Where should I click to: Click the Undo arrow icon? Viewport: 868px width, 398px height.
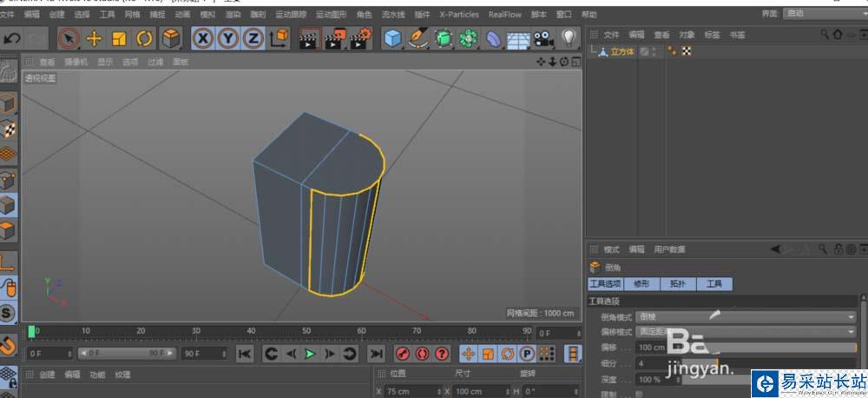point(12,38)
